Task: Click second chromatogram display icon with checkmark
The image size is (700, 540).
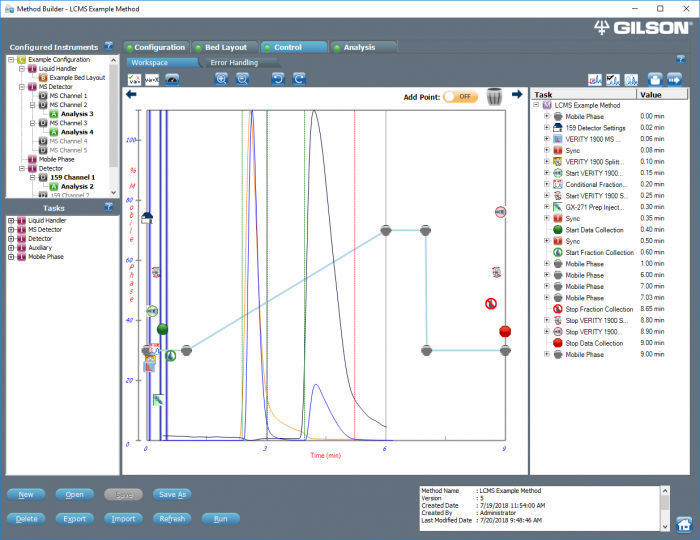Action: (x=613, y=80)
